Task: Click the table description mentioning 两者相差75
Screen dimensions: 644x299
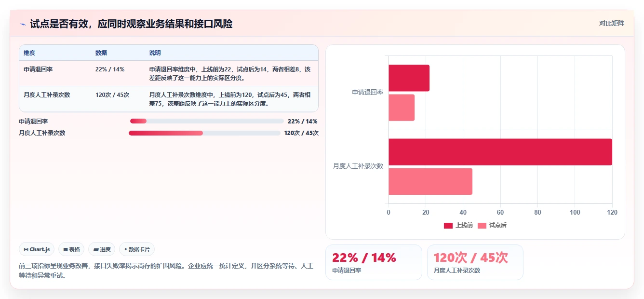Action: click(x=230, y=99)
